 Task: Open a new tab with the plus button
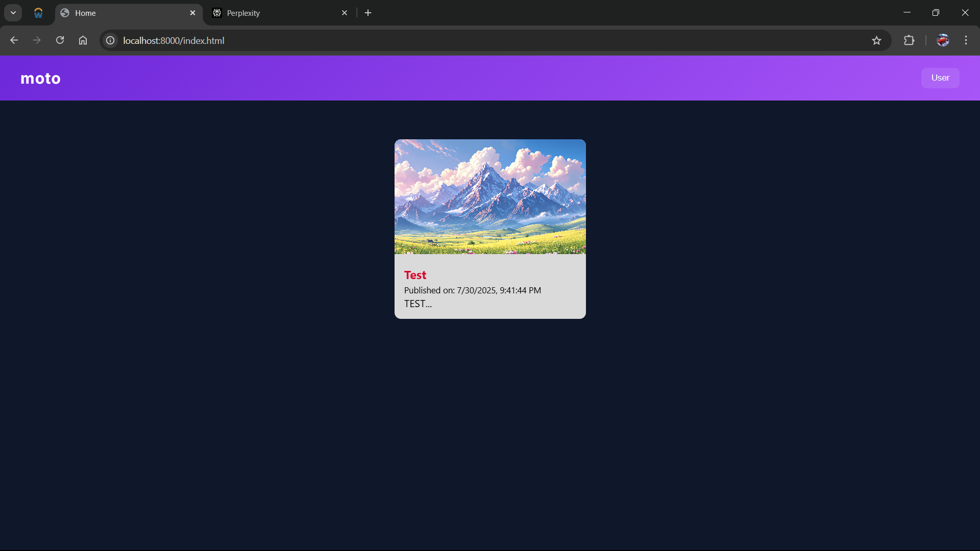[368, 13]
